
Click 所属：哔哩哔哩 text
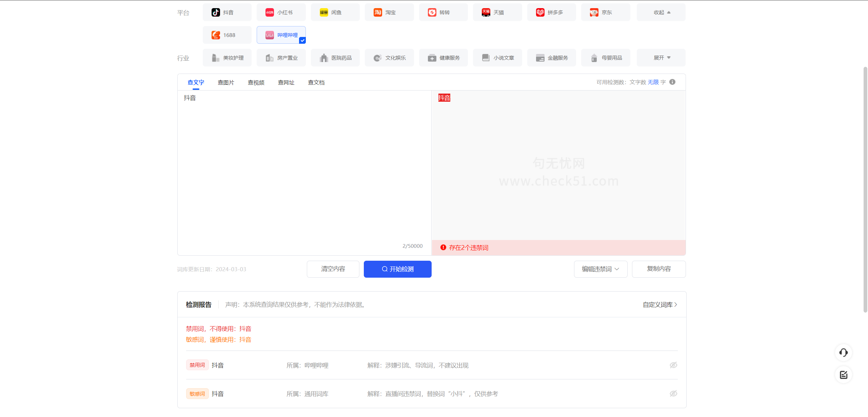pos(308,365)
